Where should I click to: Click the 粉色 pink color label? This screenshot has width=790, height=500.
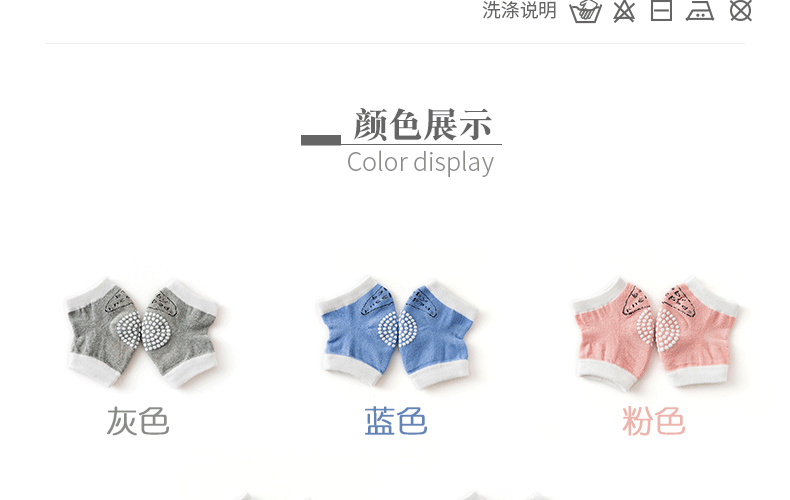653,421
